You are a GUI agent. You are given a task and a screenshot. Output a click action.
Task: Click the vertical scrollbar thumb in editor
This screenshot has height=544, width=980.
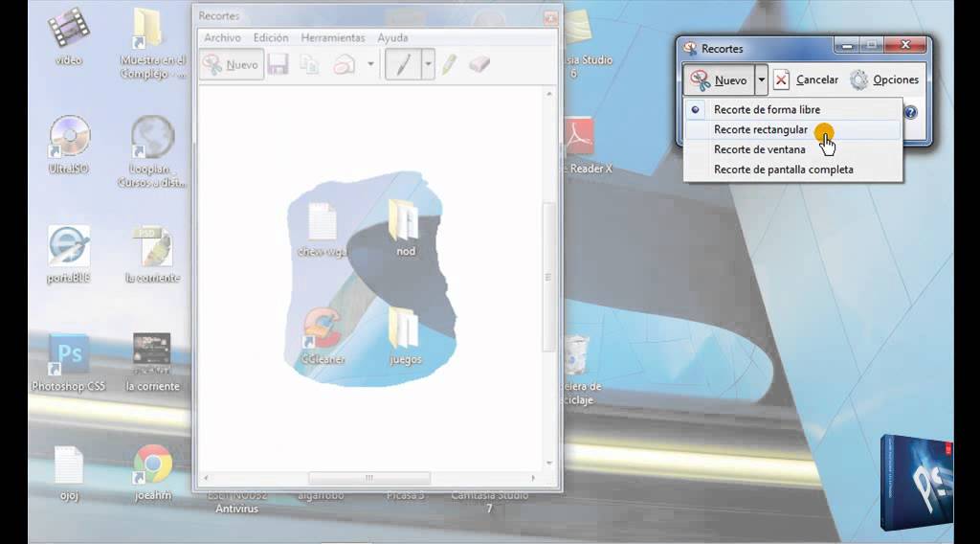point(548,277)
